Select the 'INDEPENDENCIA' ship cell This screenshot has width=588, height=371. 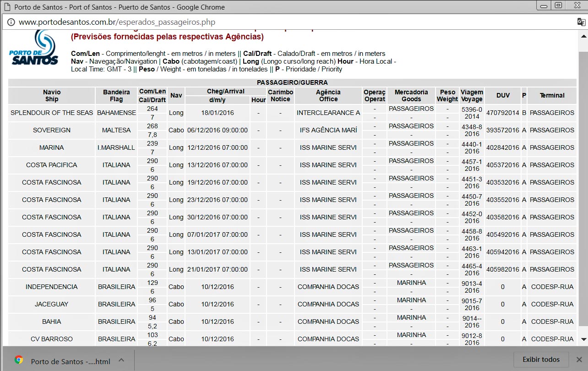click(52, 287)
